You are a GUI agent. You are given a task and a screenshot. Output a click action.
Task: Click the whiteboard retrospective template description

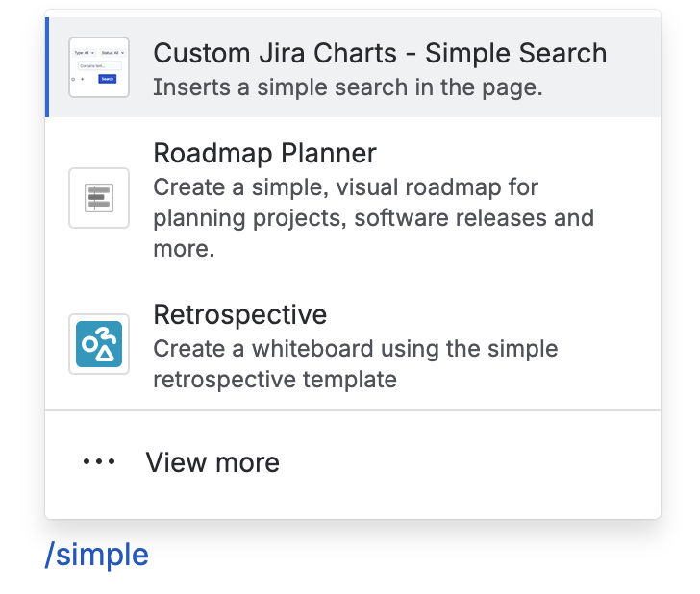point(356,363)
